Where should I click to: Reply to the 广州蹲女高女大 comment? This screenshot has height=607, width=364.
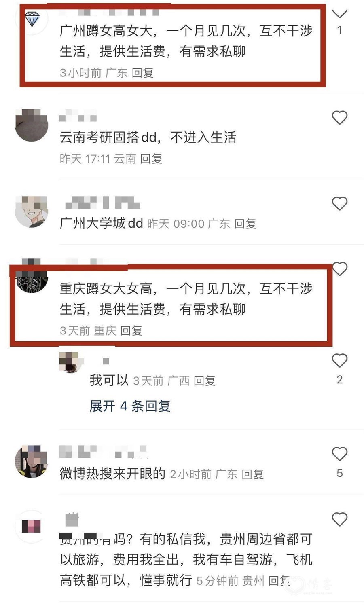[142, 73]
